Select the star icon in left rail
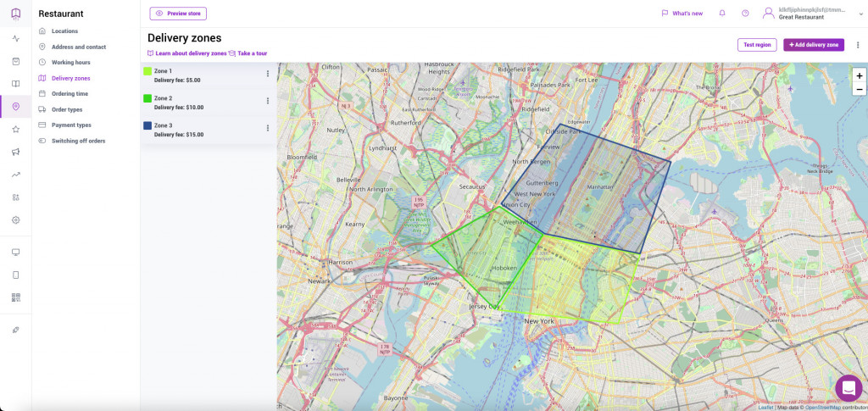Screen dimensions: 868x411 15,130
